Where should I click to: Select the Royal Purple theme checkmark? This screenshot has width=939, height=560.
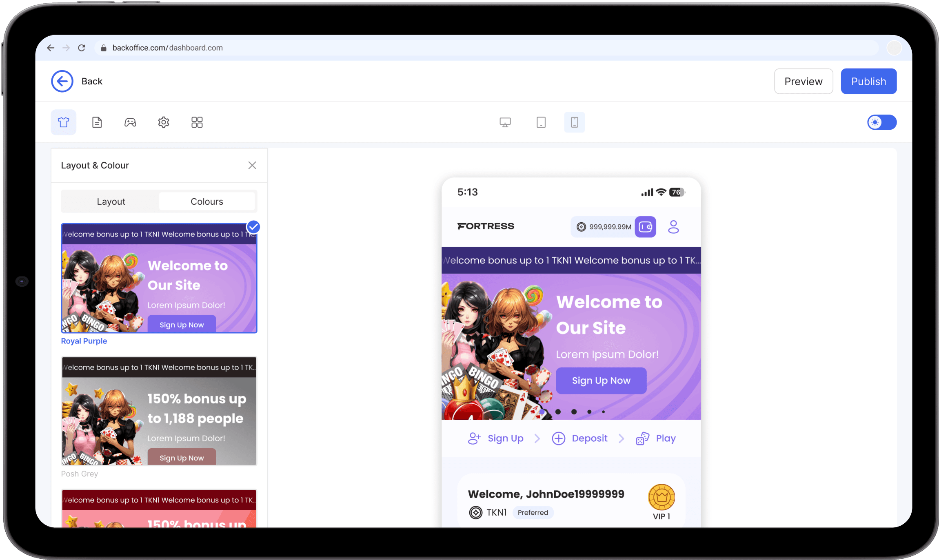[x=253, y=227]
